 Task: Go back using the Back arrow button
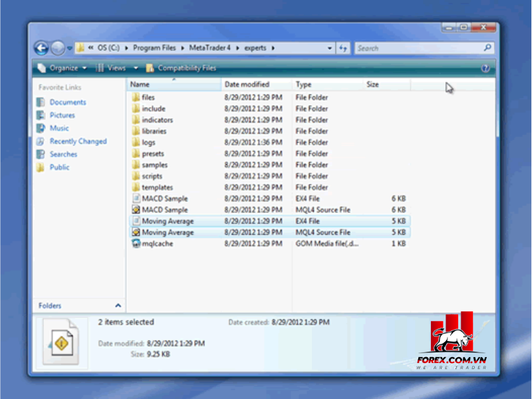point(41,48)
